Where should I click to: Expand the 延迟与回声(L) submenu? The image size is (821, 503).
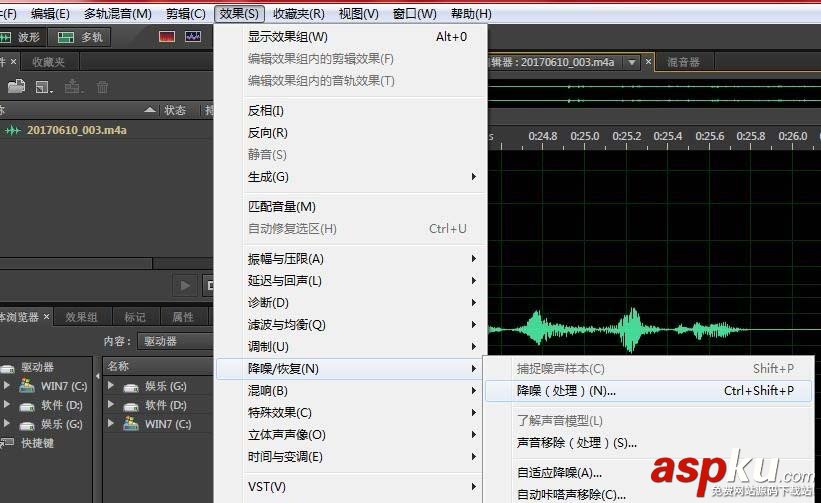coord(351,281)
